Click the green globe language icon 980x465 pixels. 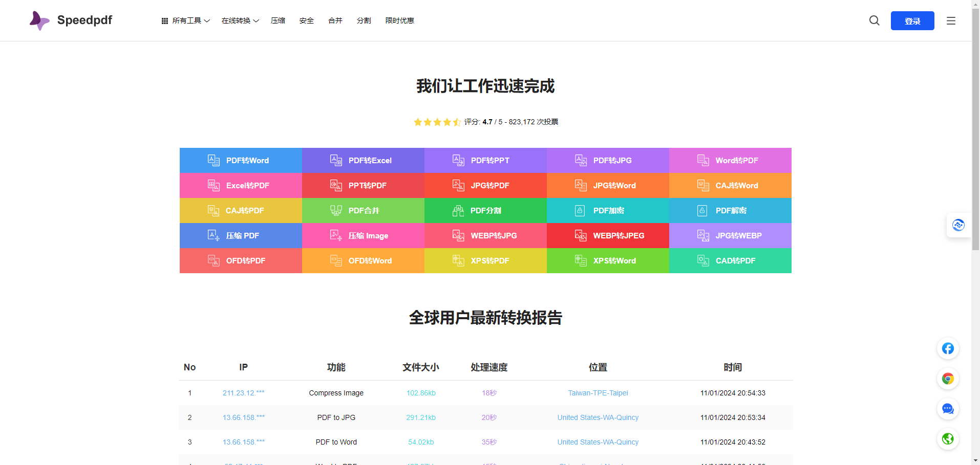coord(948,439)
